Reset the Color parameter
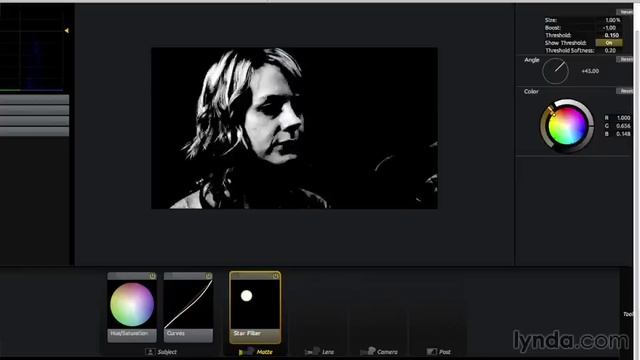640x360 pixels. (x=624, y=91)
